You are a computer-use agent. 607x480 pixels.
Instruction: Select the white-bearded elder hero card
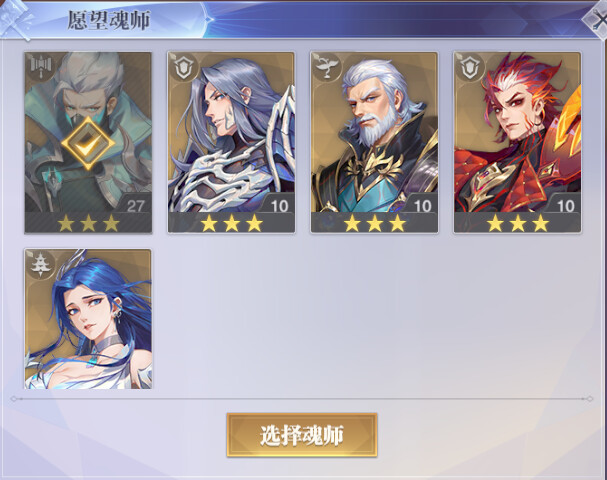coord(374,142)
